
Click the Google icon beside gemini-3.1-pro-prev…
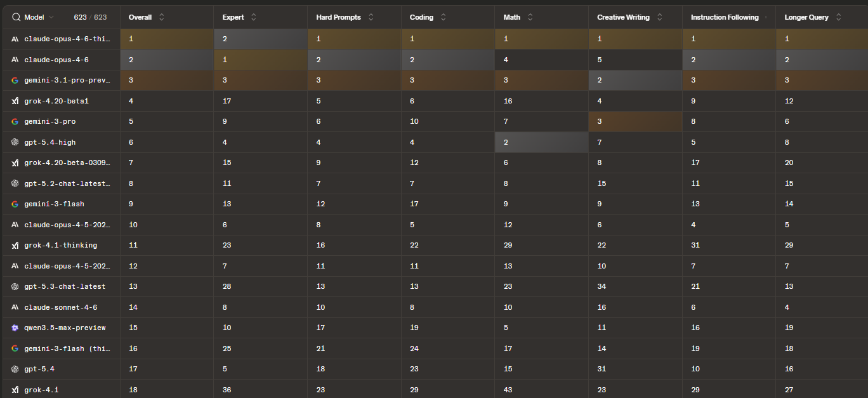[x=15, y=81]
